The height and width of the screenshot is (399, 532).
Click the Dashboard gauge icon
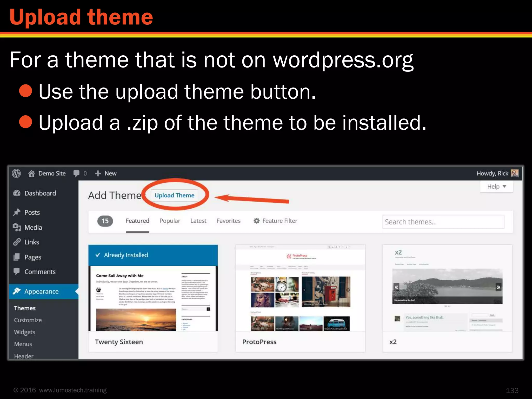tap(17, 193)
